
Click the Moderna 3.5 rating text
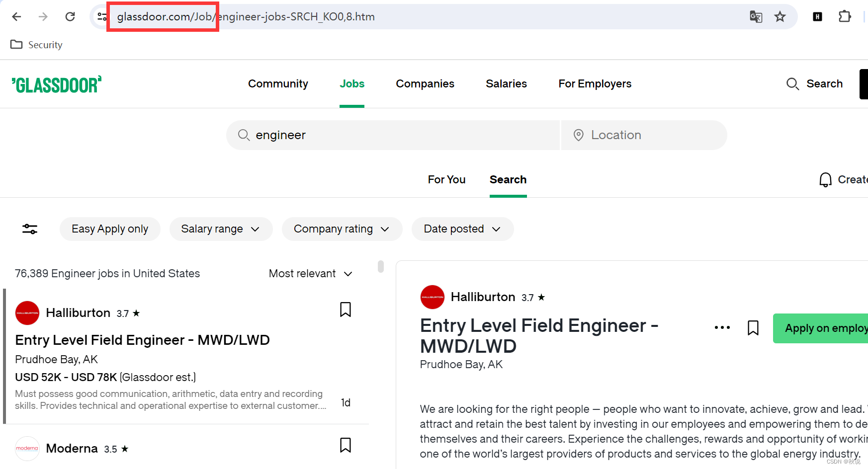(116, 449)
